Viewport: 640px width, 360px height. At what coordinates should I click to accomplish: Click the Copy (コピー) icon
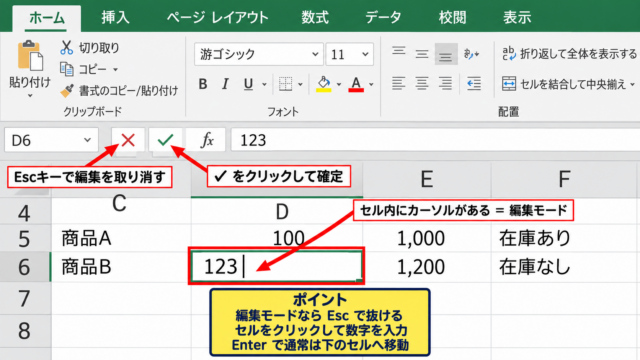[67, 69]
